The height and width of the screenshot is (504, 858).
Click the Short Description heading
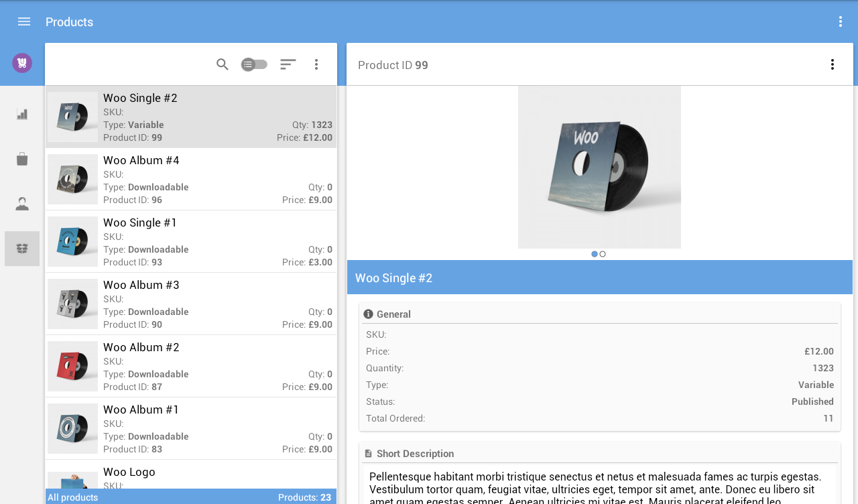(x=416, y=454)
